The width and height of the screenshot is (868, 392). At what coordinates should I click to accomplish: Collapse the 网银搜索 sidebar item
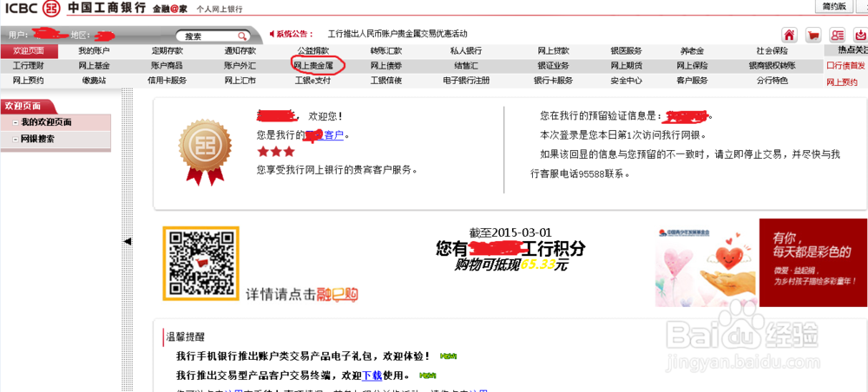tap(16, 140)
